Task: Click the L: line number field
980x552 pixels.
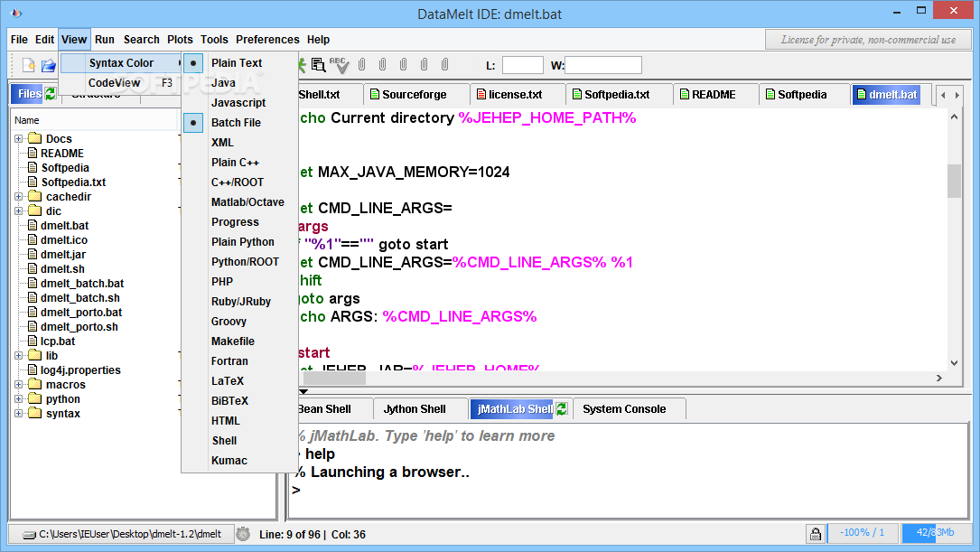Action: click(x=522, y=65)
